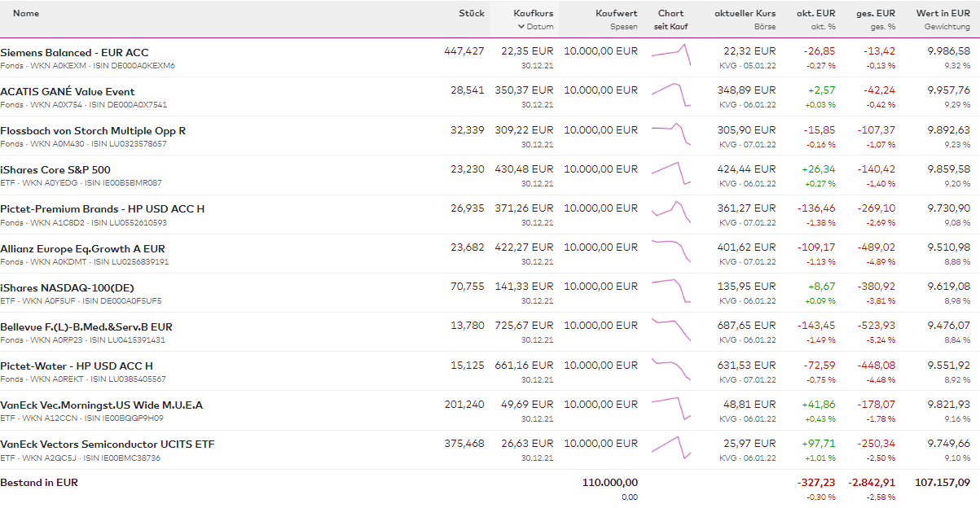This screenshot has height=508, width=980.
Task: Open iShares Core S&P 500 sparkline chart
Action: [x=670, y=173]
